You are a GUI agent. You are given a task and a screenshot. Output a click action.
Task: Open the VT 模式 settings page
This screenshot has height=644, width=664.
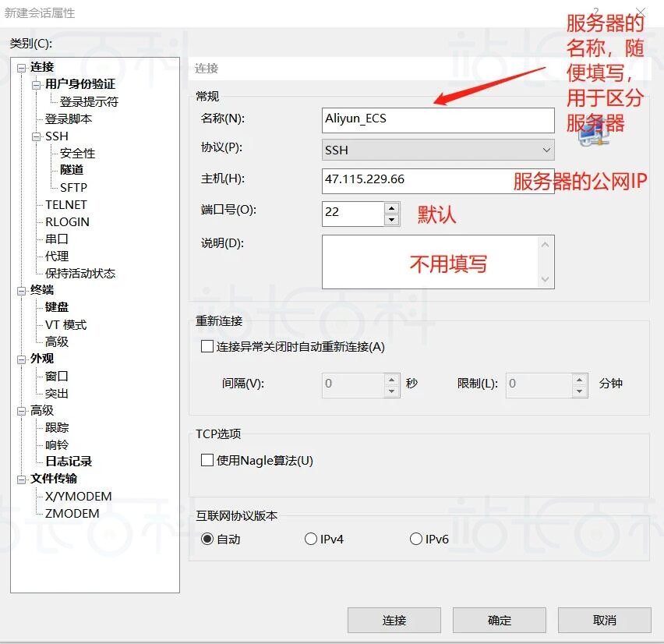[65, 324]
